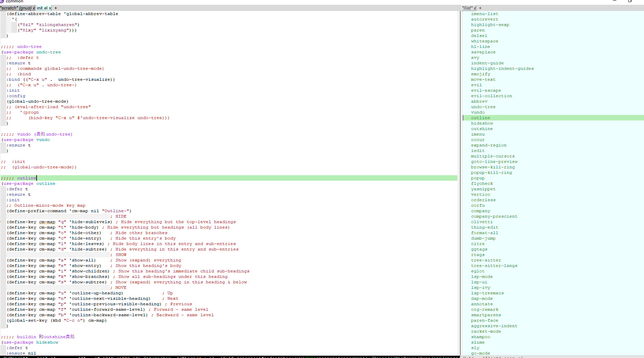
Task: Jump to hl-line in Ilist
Action: coord(480,47)
